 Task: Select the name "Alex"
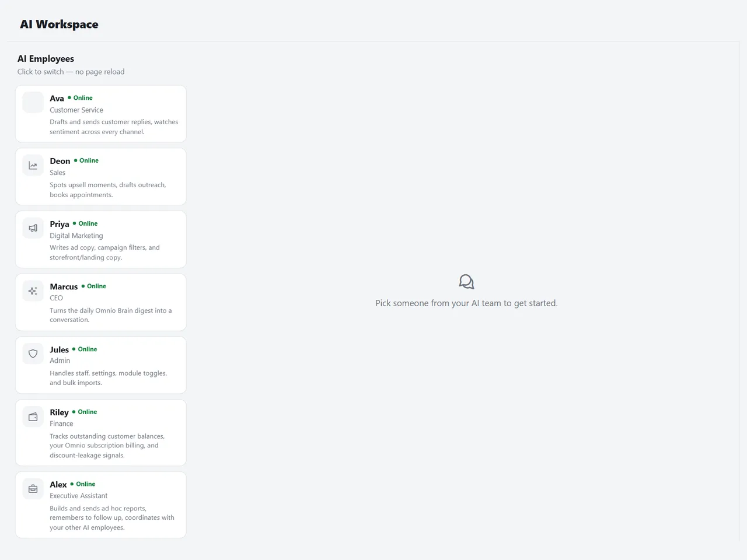coord(58,485)
